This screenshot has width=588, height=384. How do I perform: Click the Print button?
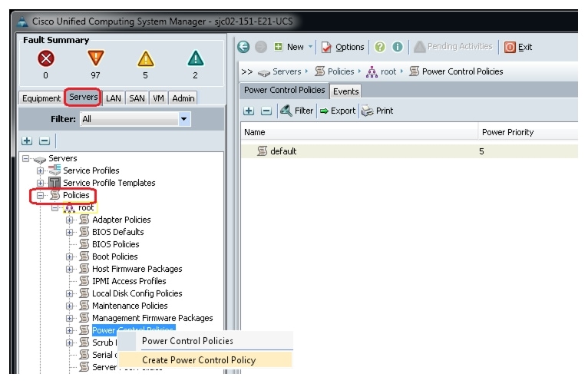(x=377, y=111)
